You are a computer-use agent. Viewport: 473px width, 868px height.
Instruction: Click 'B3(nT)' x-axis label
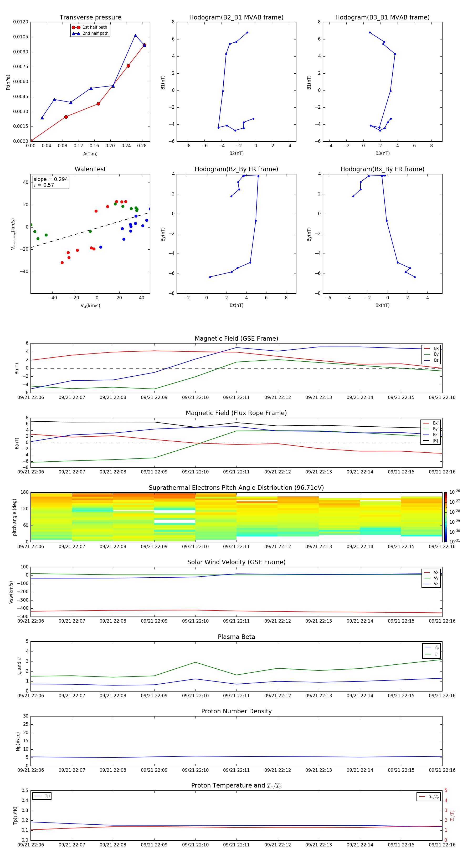click(382, 153)
